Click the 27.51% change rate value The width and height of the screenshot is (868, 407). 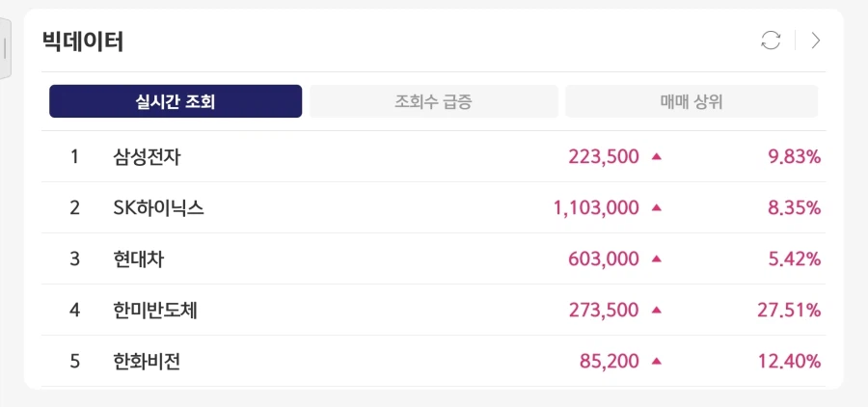click(x=789, y=310)
